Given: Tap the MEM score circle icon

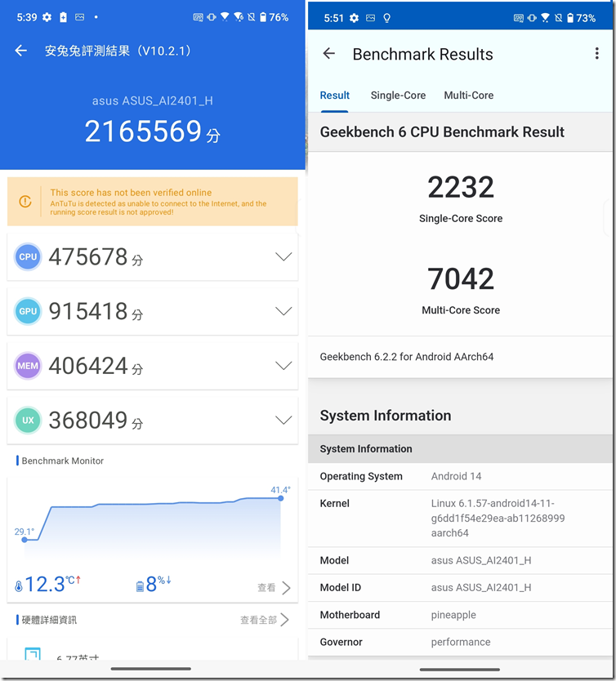Looking at the screenshot, I should tap(28, 366).
